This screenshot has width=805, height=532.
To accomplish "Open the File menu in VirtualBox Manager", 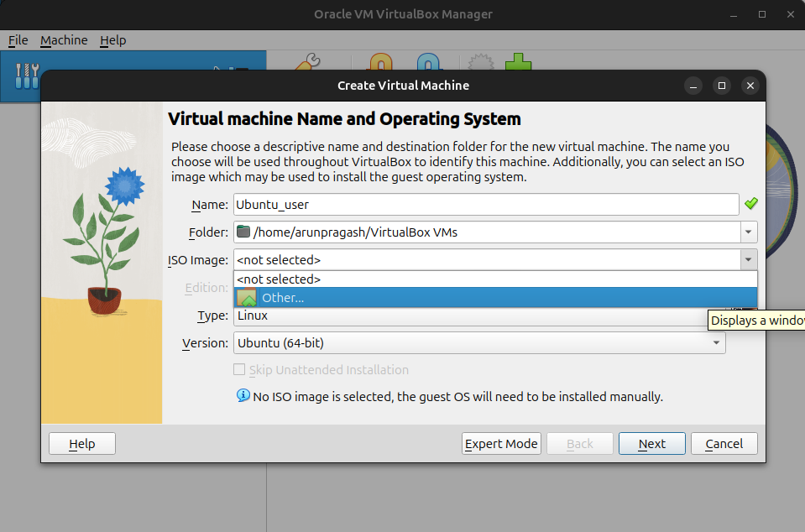I will coord(18,40).
